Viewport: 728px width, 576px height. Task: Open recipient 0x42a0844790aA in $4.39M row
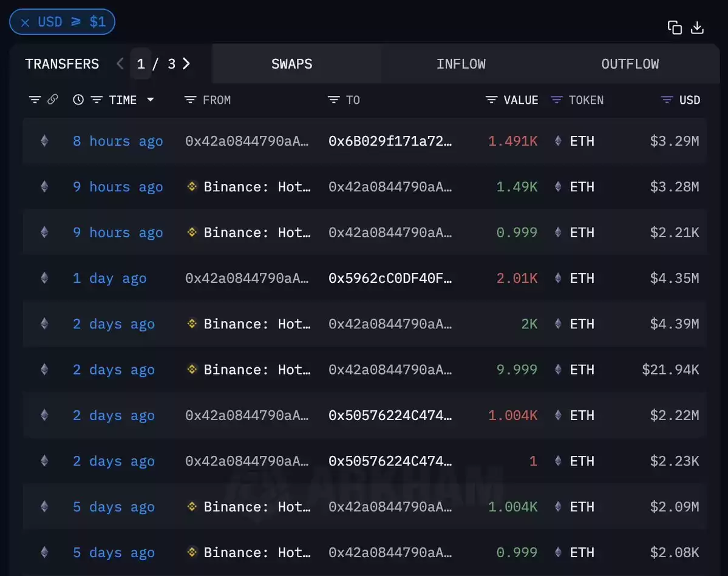[390, 324]
